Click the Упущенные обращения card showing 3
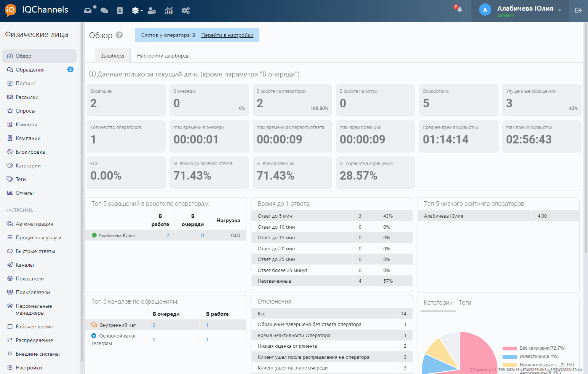The image size is (588, 374). tap(542, 100)
